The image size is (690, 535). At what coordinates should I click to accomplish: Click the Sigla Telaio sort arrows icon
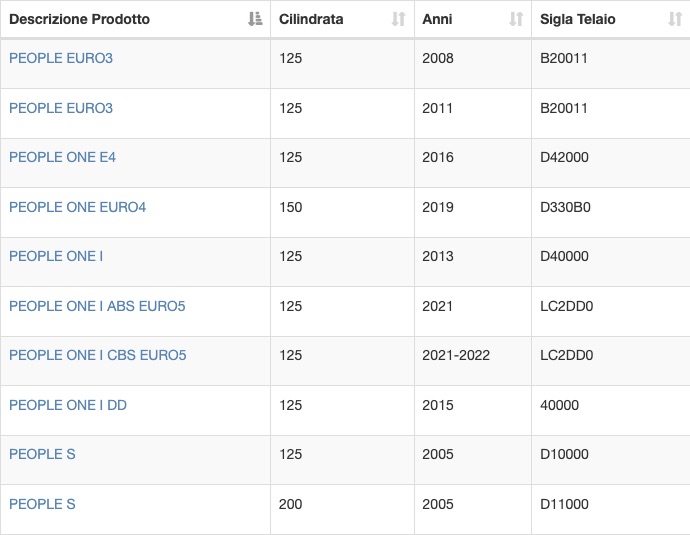tap(675, 19)
